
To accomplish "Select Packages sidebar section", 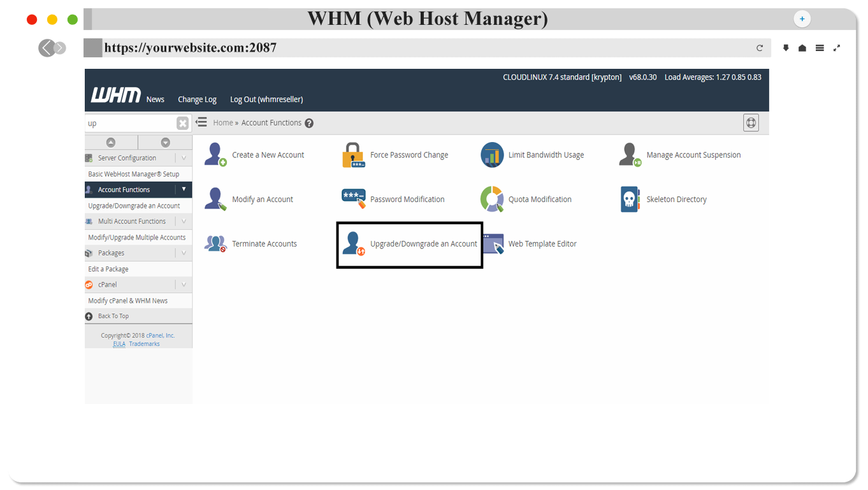I will 111,253.
